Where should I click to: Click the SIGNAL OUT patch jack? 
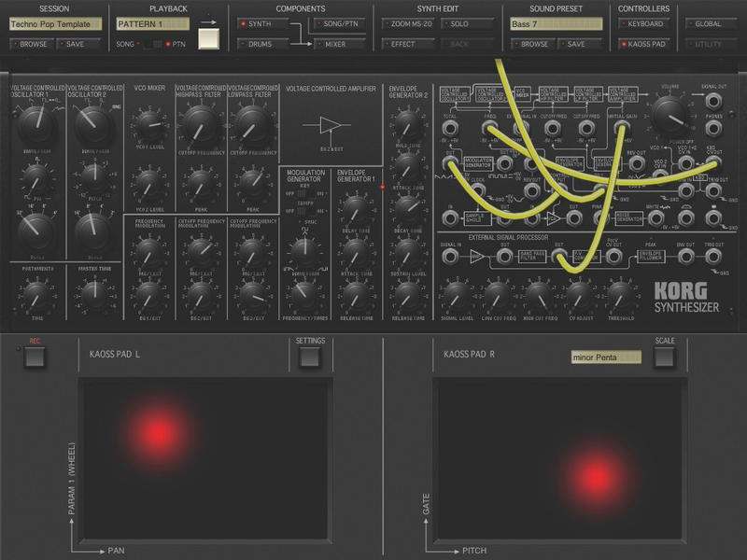(x=713, y=101)
